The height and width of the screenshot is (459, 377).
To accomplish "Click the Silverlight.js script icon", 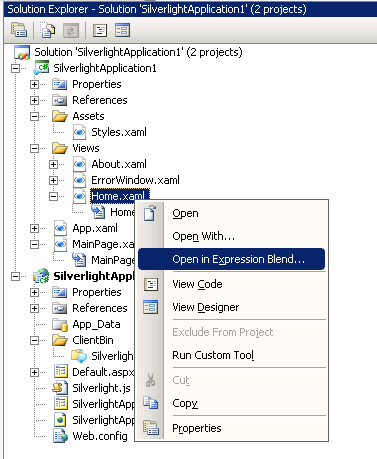I will click(60, 388).
